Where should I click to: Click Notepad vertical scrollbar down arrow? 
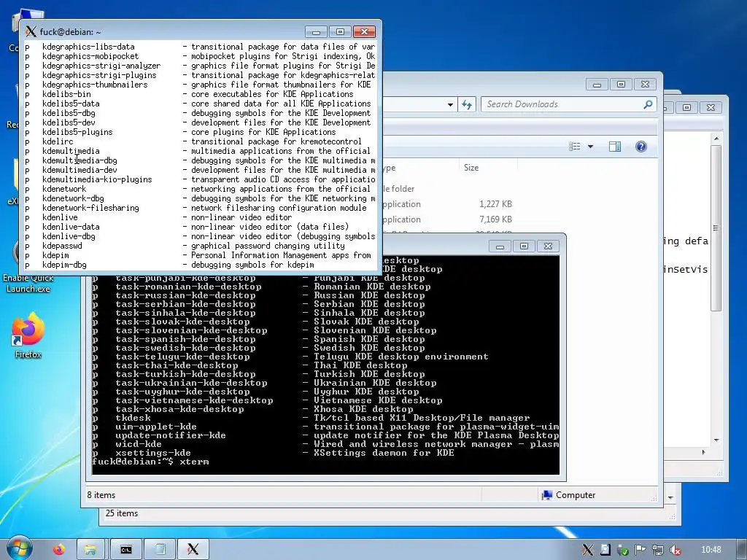click(716, 441)
